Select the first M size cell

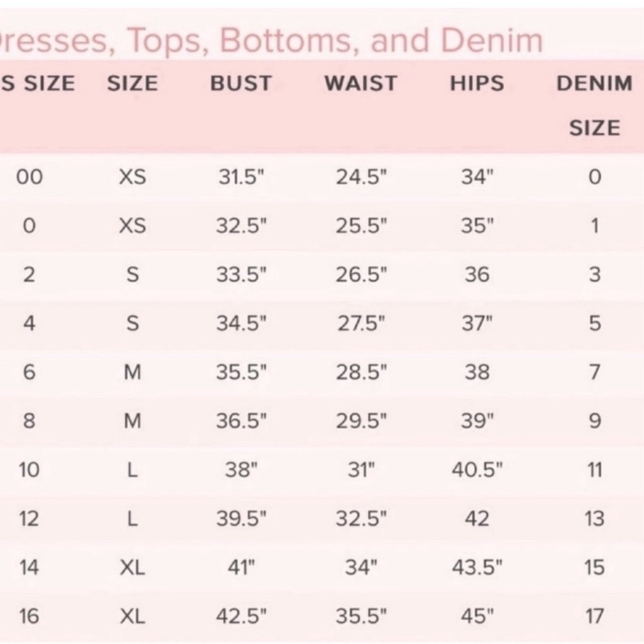[x=132, y=372]
